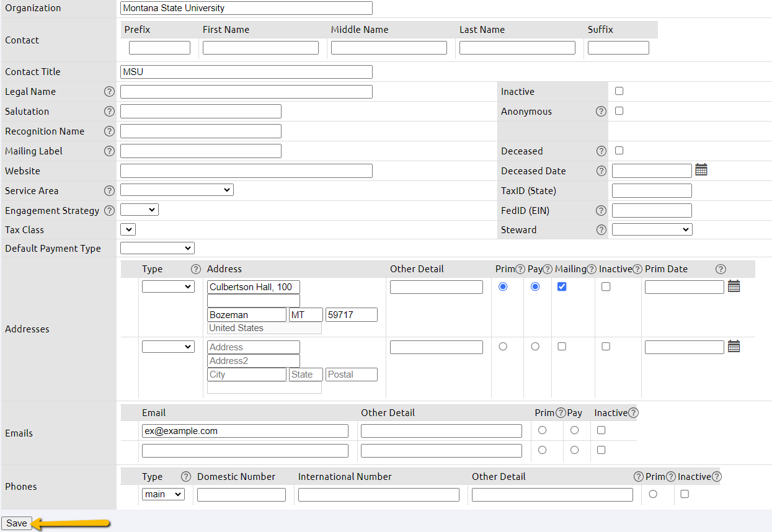This screenshot has height=532, width=772.
Task: Open phone Type dropdown showing main
Action: (163, 494)
